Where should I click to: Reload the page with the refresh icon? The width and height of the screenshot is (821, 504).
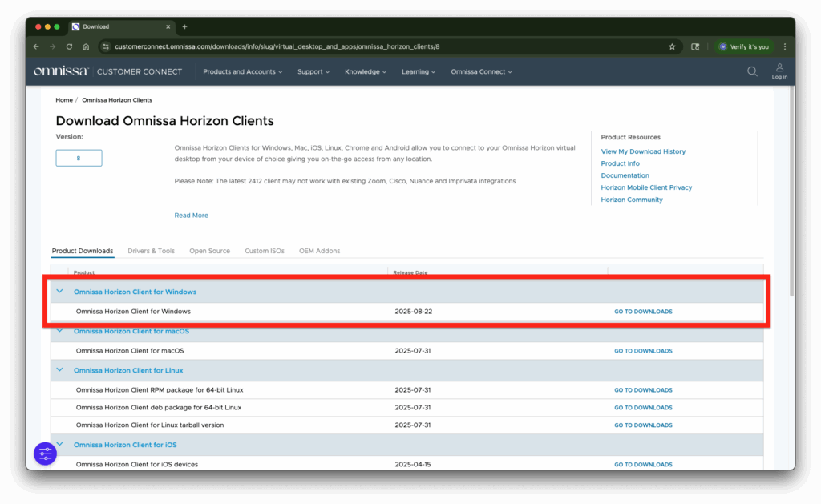tap(69, 46)
